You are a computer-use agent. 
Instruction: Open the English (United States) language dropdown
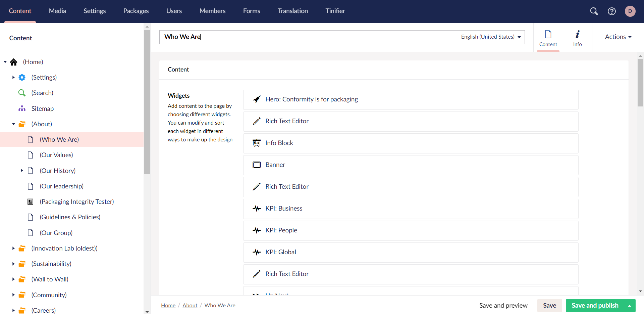pyautogui.click(x=491, y=37)
